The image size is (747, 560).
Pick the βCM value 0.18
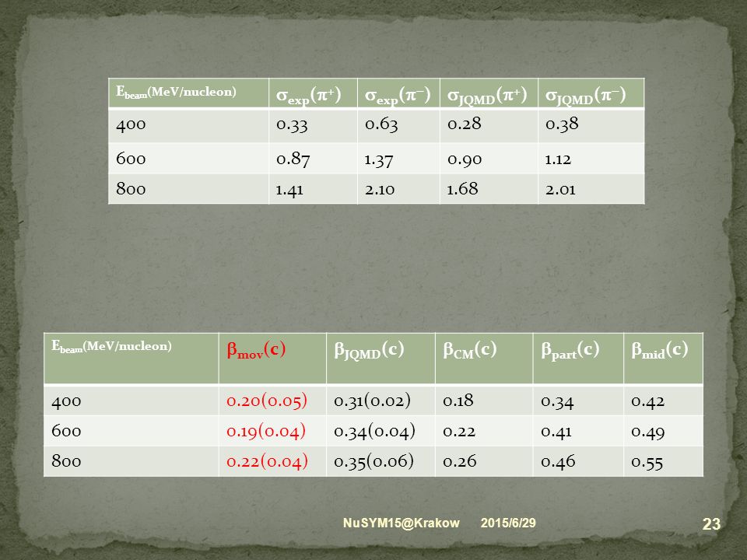pyautogui.click(x=458, y=401)
